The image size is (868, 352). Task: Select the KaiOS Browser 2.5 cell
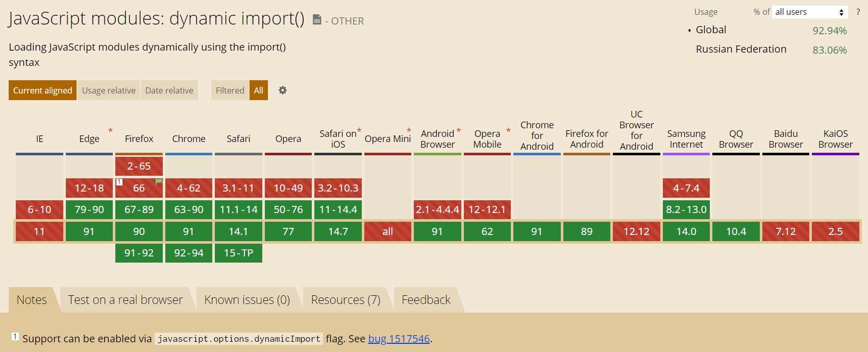835,231
